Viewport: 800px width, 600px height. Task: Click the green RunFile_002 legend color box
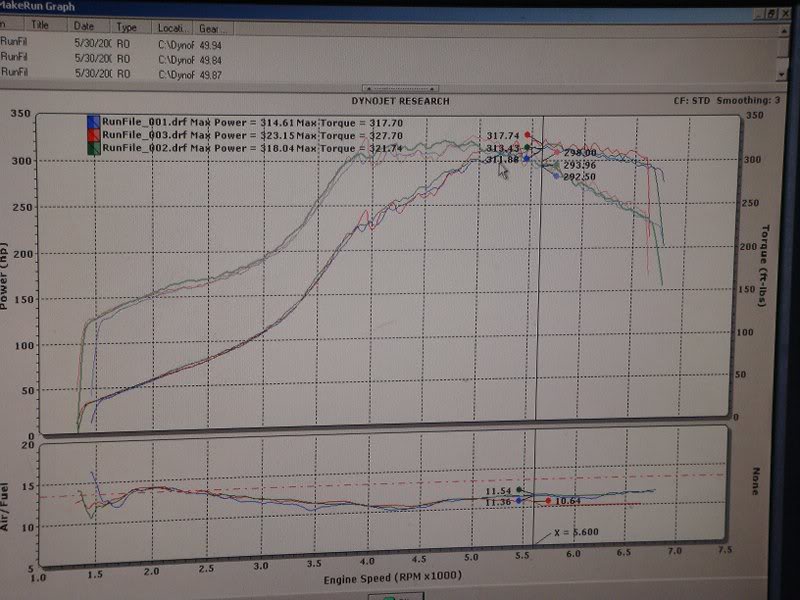click(x=93, y=148)
